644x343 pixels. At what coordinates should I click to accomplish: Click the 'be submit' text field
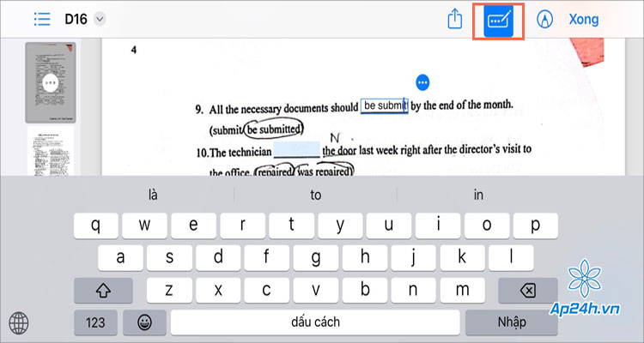(385, 105)
